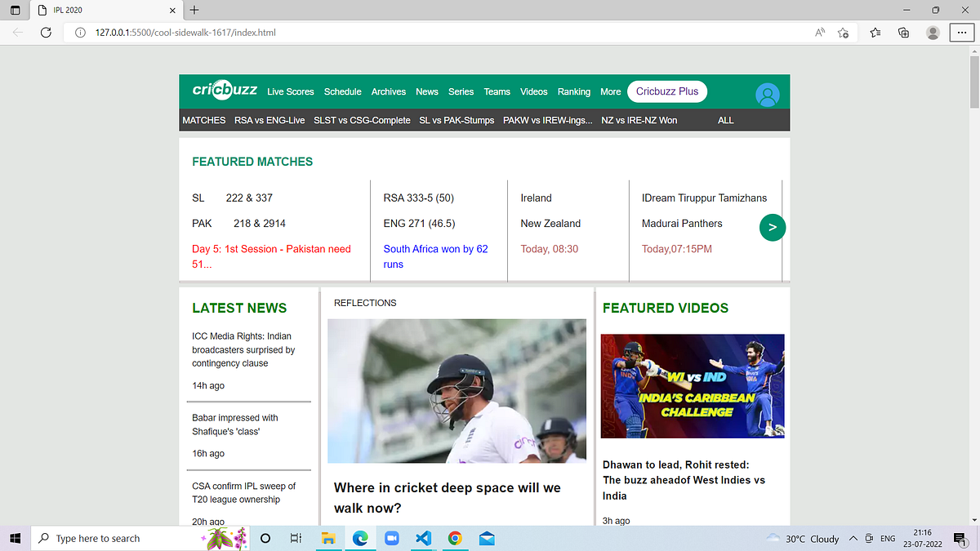
Task: Open Series in the nav bar
Action: pos(461,91)
